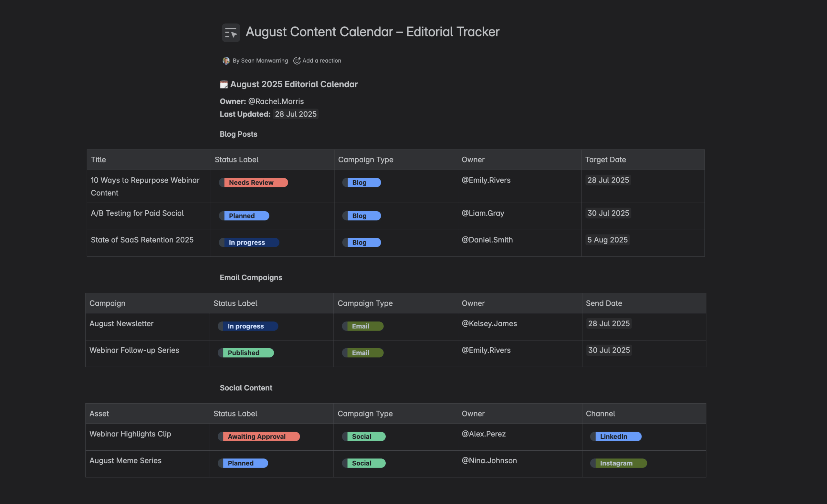Select the Last Updated 28 Jul 2025 date
Viewport: 827px width, 504px height.
tap(295, 114)
